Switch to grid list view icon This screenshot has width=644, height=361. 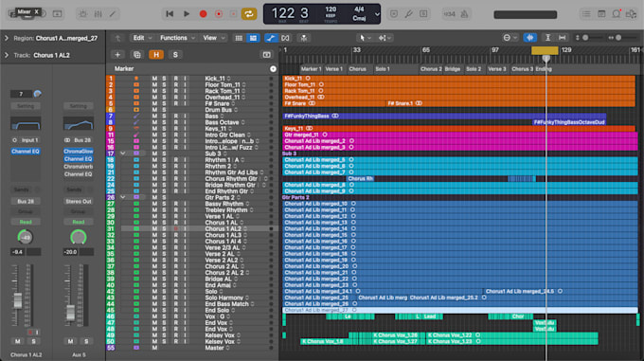[x=239, y=38]
